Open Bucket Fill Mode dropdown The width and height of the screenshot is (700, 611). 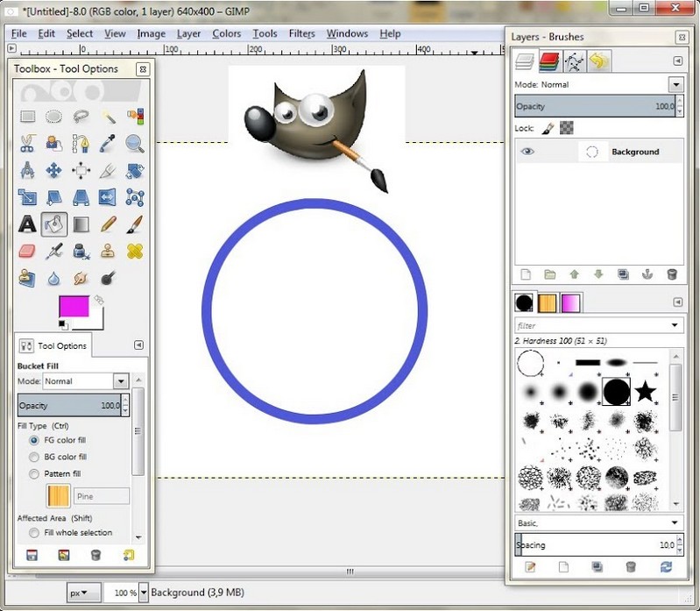tap(121, 381)
